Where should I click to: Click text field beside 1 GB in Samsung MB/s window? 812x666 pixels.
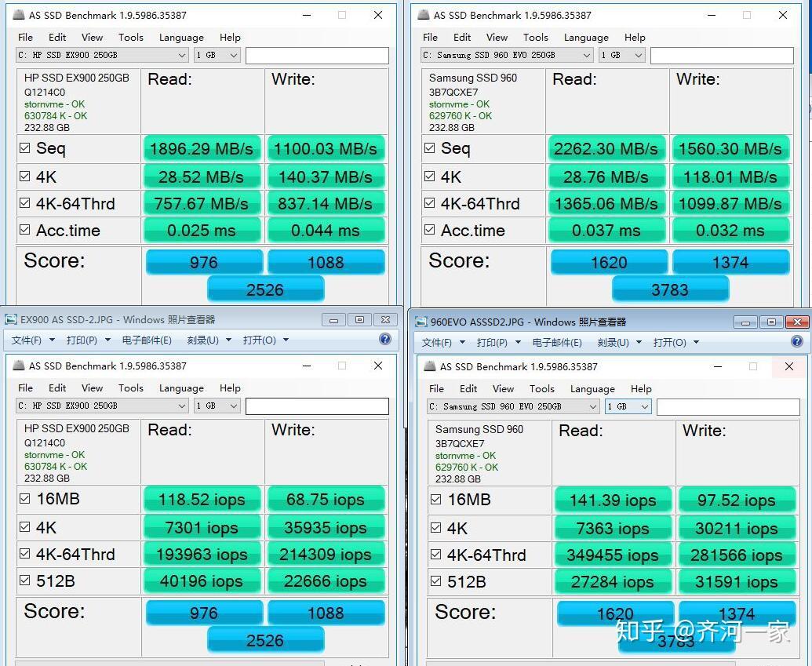[722, 56]
